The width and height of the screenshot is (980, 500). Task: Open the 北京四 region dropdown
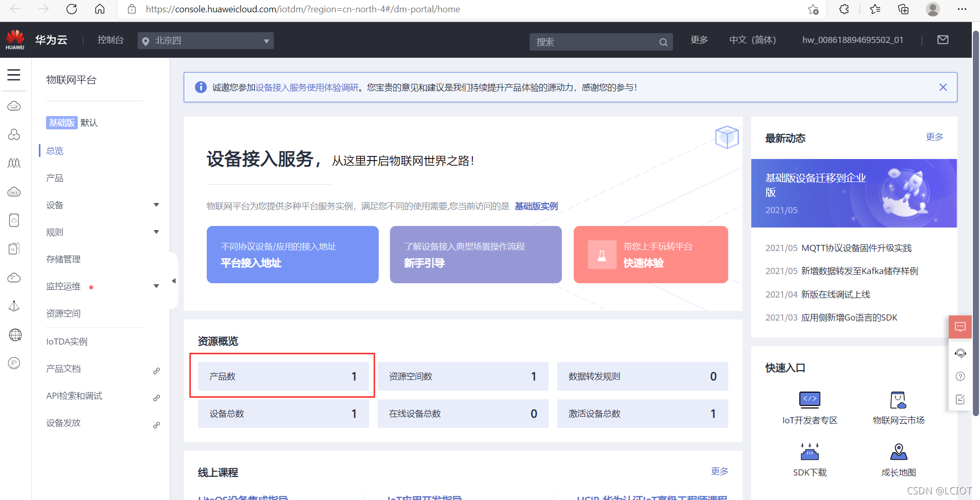coord(206,40)
